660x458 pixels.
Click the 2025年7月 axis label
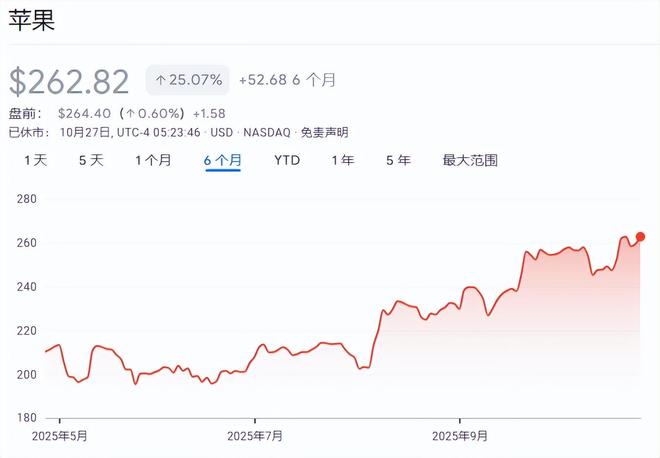point(255,436)
